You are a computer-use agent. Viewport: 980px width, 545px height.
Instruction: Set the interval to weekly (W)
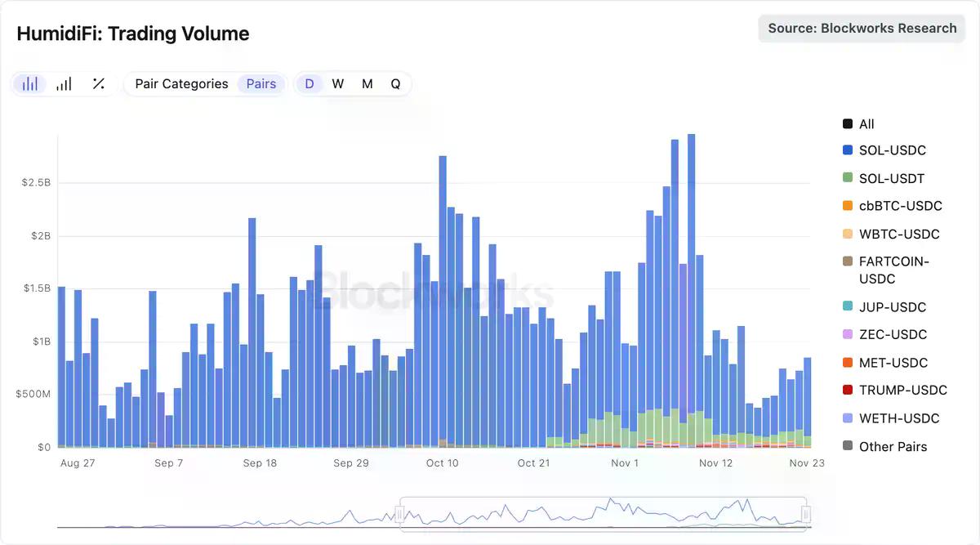point(338,83)
